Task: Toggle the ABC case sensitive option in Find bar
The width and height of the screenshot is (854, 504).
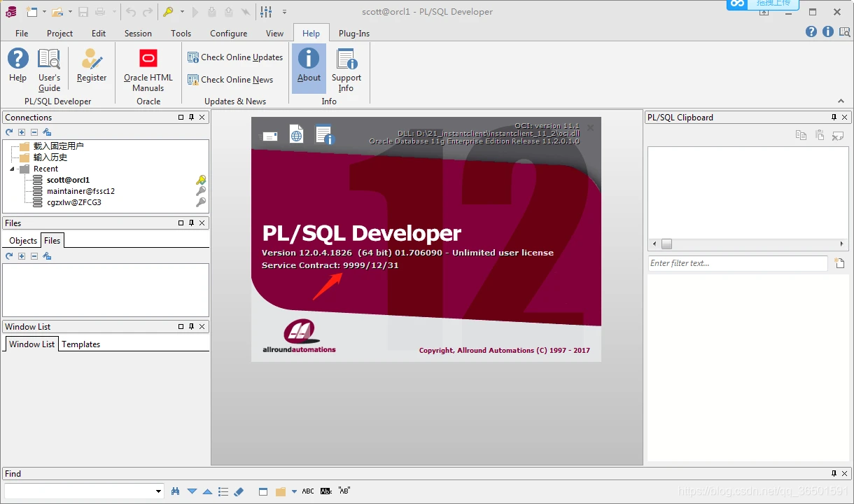Action: click(x=308, y=491)
